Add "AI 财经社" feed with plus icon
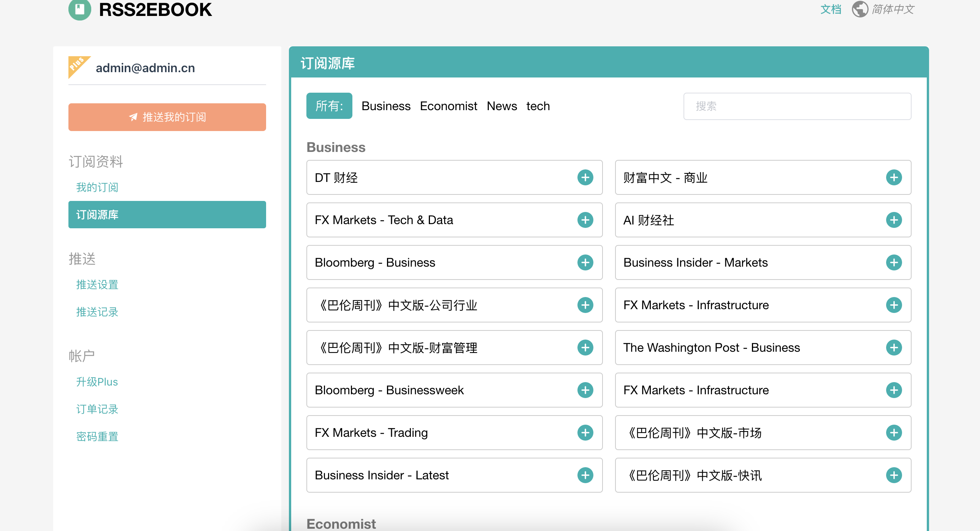This screenshot has width=980, height=531. 894,220
